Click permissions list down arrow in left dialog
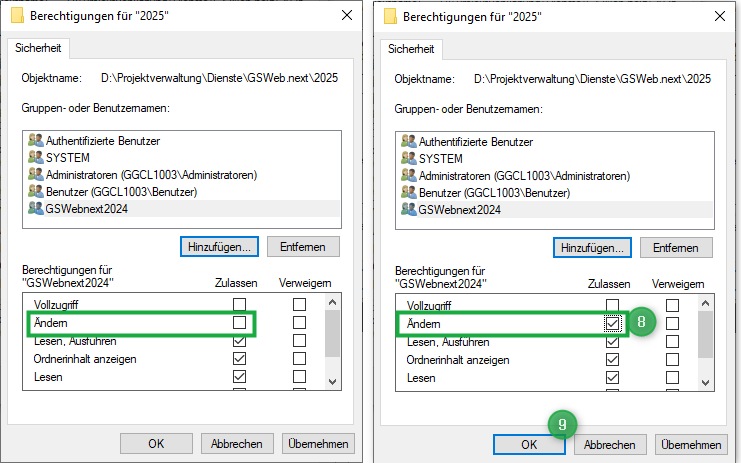Viewport: 741px width, 463px height. coord(332,382)
